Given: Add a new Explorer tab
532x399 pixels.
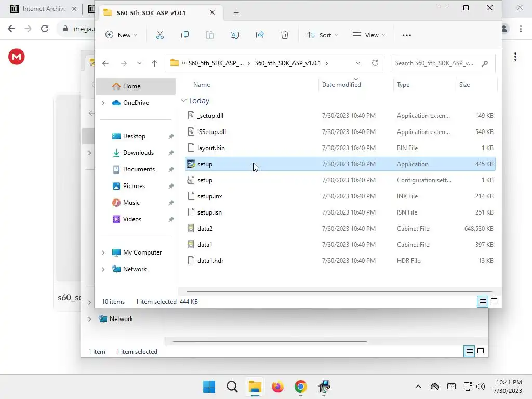Looking at the screenshot, I should coord(236,13).
